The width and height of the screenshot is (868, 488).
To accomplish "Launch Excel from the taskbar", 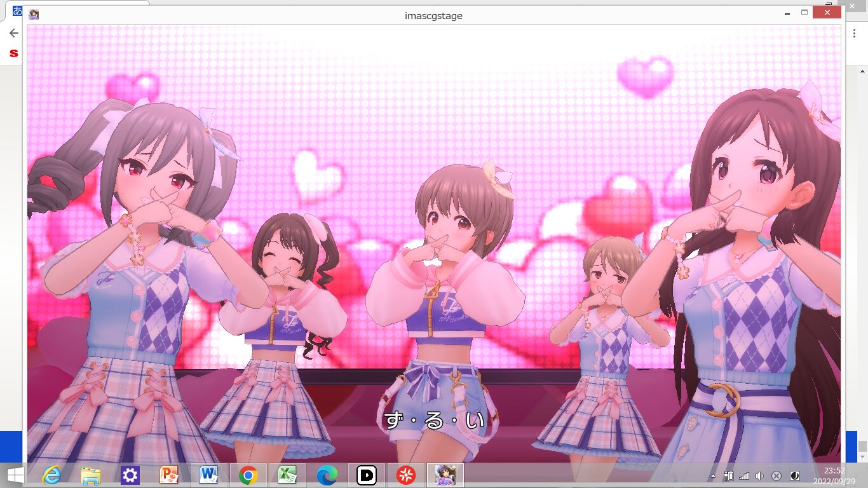I will (287, 475).
